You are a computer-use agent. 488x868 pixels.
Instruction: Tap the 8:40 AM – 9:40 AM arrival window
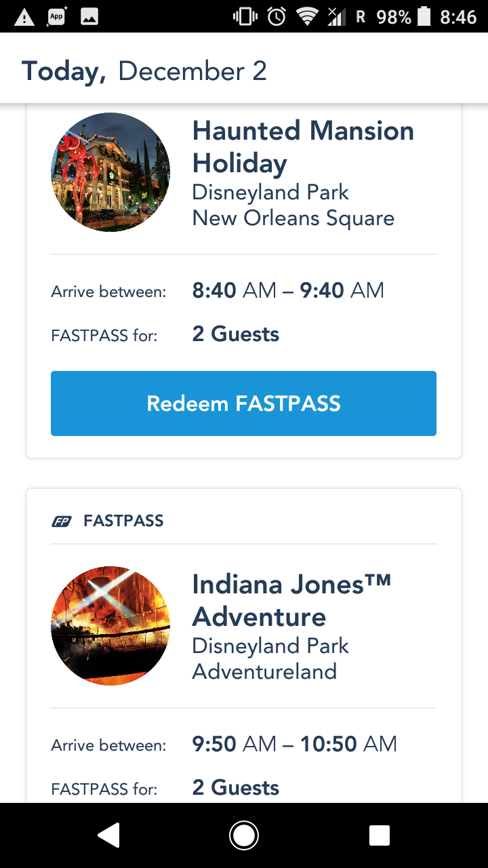click(288, 291)
